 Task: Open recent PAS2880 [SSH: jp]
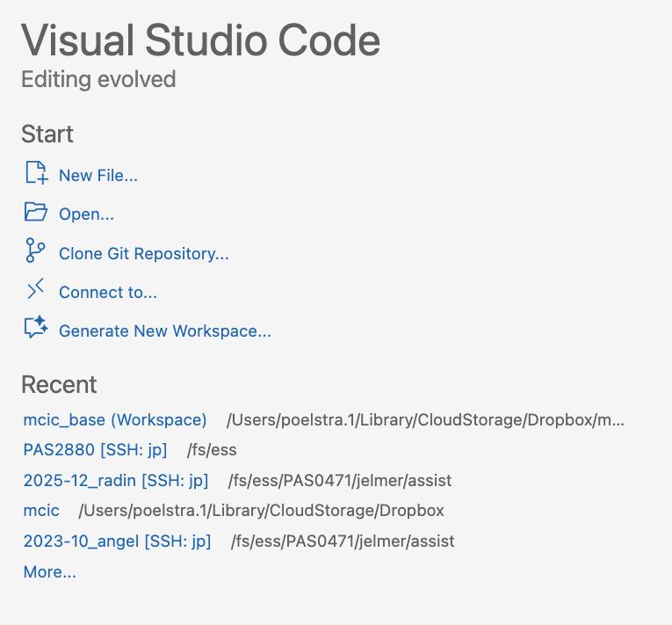(x=95, y=449)
